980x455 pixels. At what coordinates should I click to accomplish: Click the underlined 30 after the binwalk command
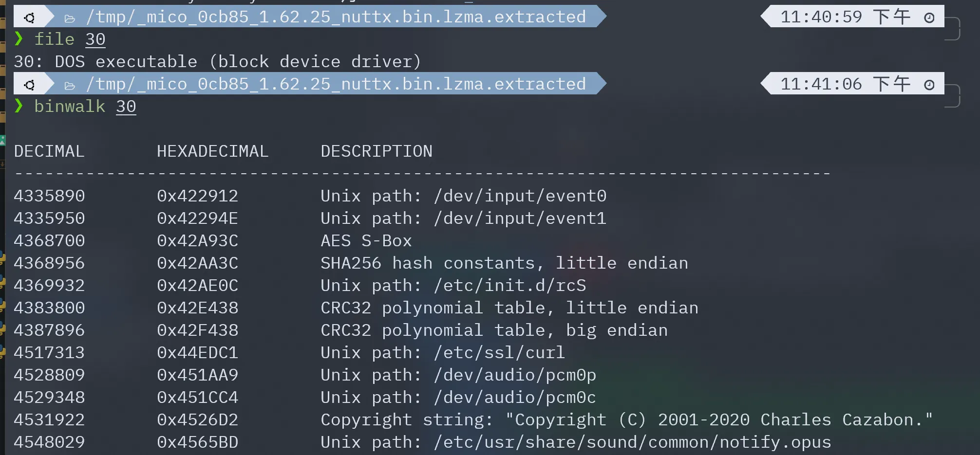coord(126,106)
